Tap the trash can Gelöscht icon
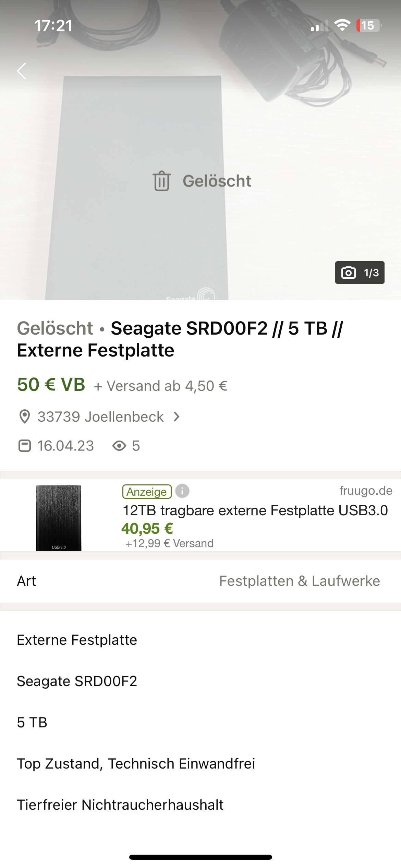 tap(161, 181)
